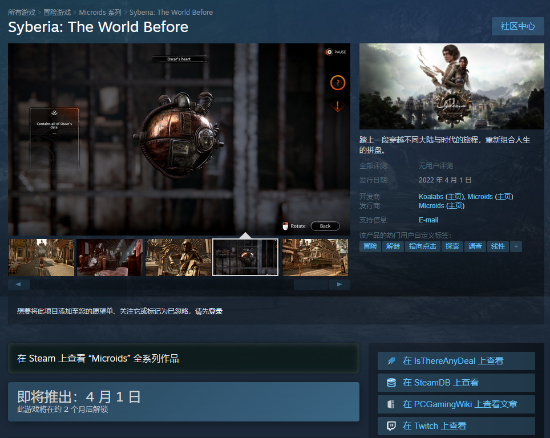Screen dimensions: 550x438
Task: Click the Pause icon in screenshot
Action: 329,52
